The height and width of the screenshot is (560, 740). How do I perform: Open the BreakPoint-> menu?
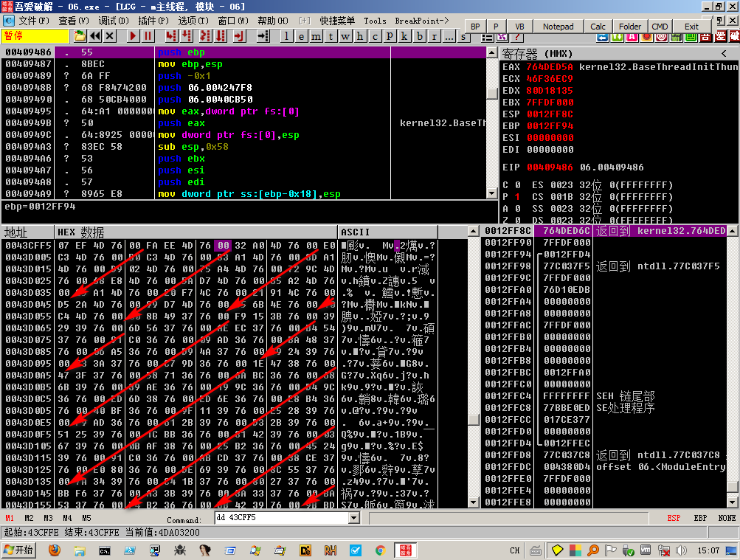[x=422, y=21]
